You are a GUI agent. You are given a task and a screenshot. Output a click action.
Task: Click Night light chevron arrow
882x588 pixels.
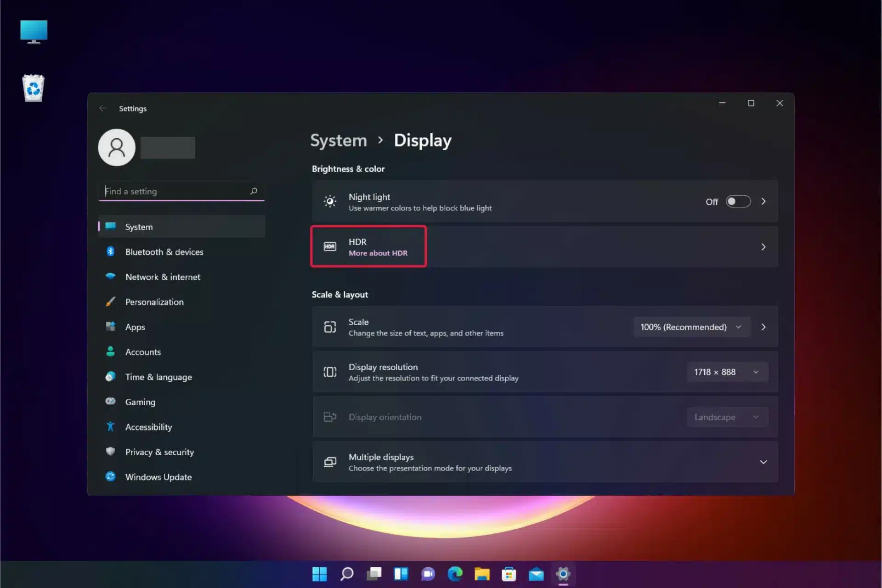tap(763, 202)
